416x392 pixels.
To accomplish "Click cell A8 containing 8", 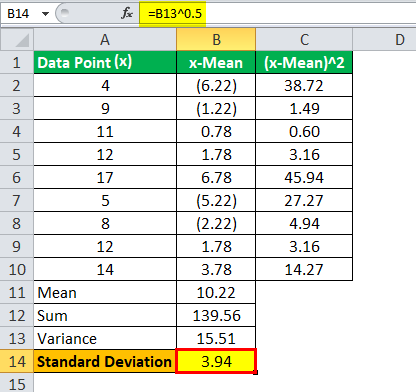I will (105, 223).
